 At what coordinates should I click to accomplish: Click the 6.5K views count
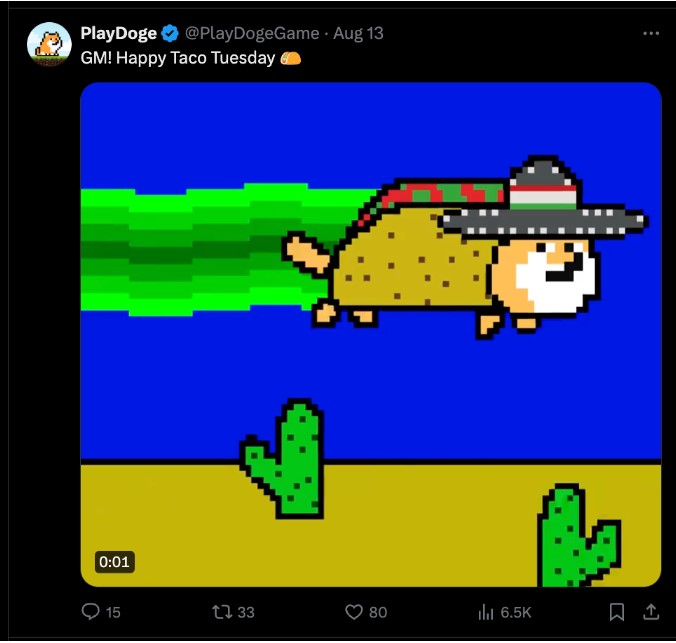(516, 612)
